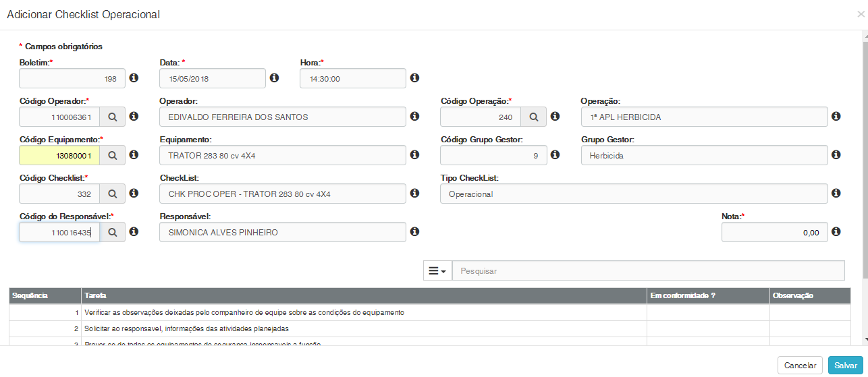The image size is (868, 377).
Task: Click the Tarefa column header
Action: coord(94,295)
